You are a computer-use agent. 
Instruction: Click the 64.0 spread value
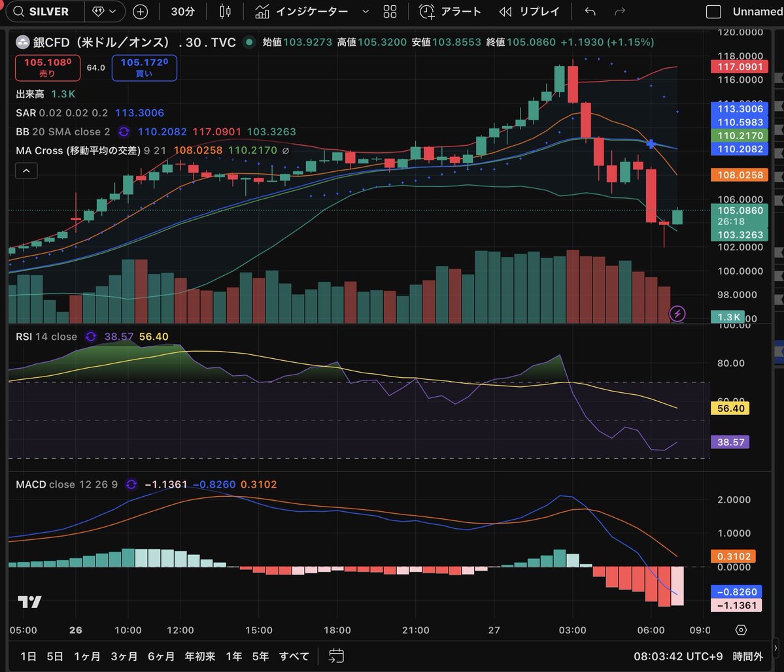[x=96, y=67]
